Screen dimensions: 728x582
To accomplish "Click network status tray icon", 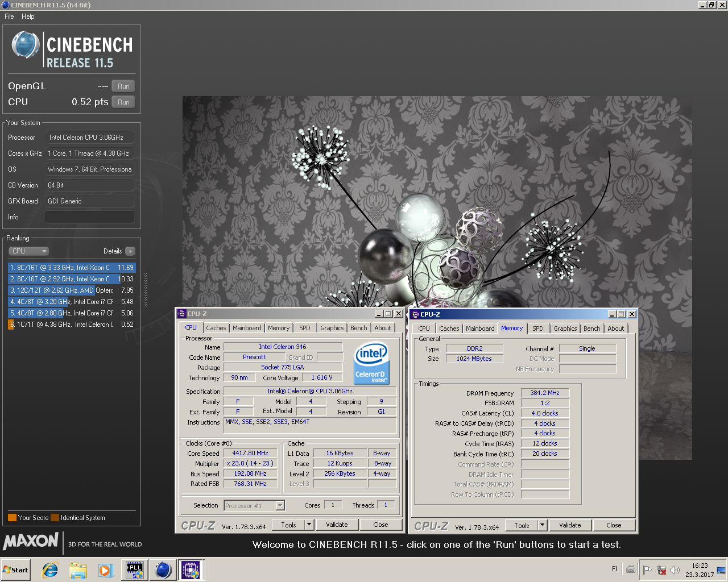I will tap(661, 570).
